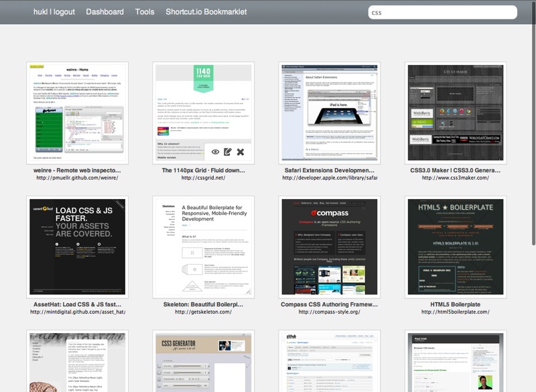The height and width of the screenshot is (392, 536).
Task: Click URL http://developer.apple.com/library/safar
Action: (x=330, y=178)
